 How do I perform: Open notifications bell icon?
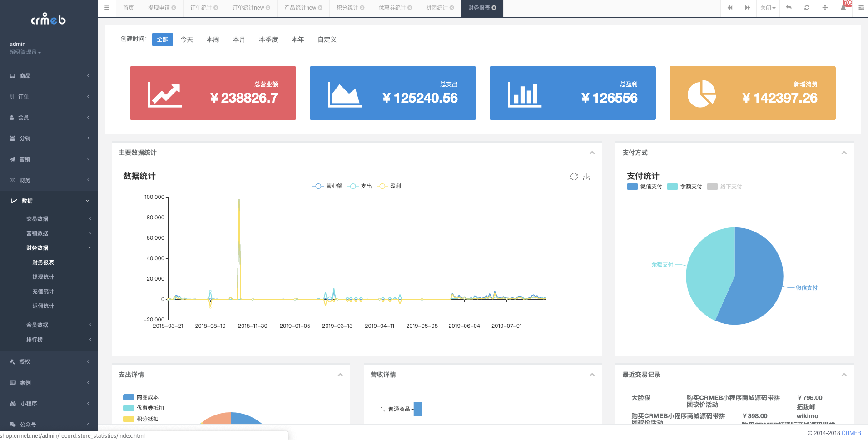(x=843, y=8)
